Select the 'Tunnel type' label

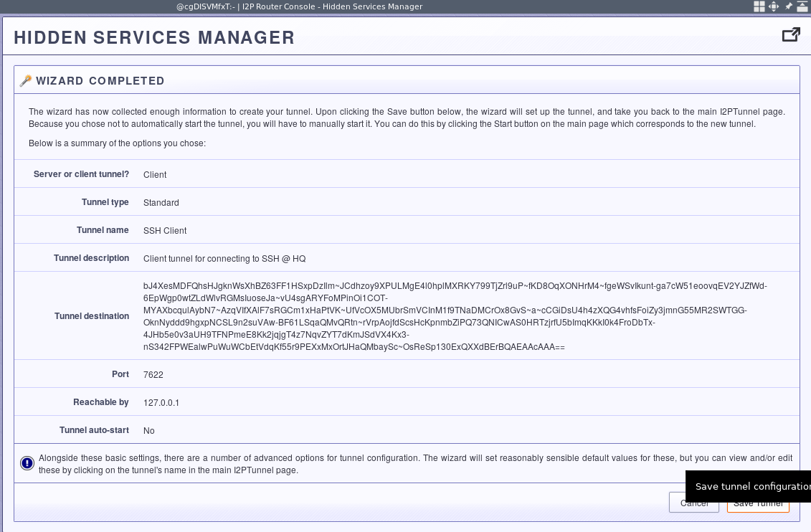(x=105, y=202)
